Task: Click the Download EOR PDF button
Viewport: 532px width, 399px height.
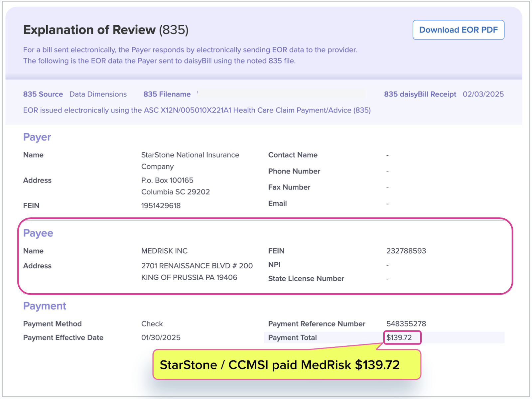Action: [x=459, y=30]
